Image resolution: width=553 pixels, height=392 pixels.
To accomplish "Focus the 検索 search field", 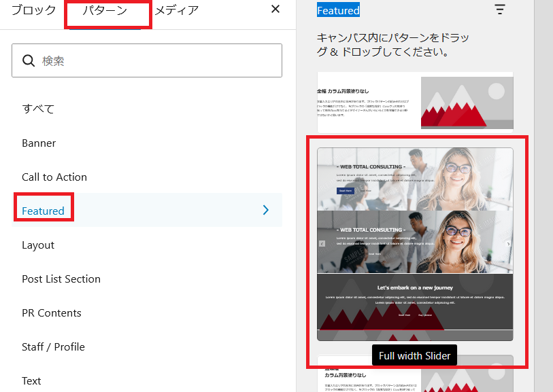I will click(x=156, y=61).
